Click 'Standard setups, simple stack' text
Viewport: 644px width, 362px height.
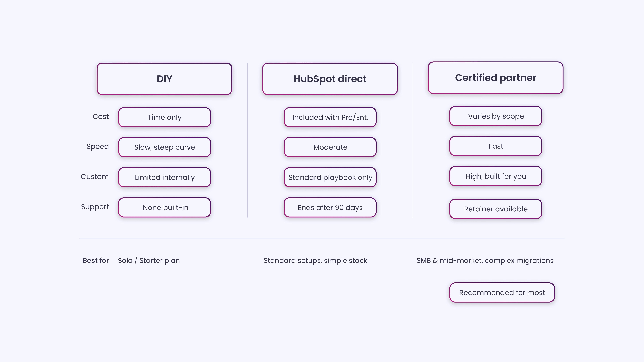tap(315, 261)
